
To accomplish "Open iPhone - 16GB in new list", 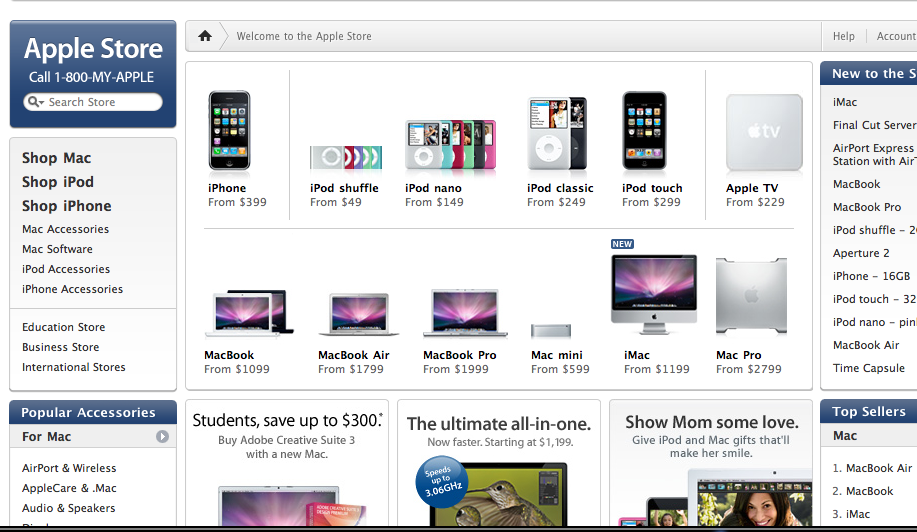I will (x=871, y=276).
